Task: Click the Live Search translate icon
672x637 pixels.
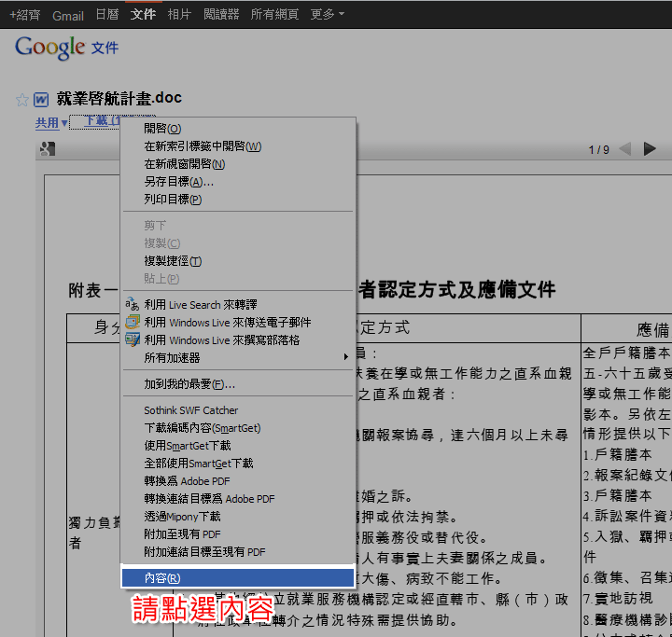Action: [132, 304]
